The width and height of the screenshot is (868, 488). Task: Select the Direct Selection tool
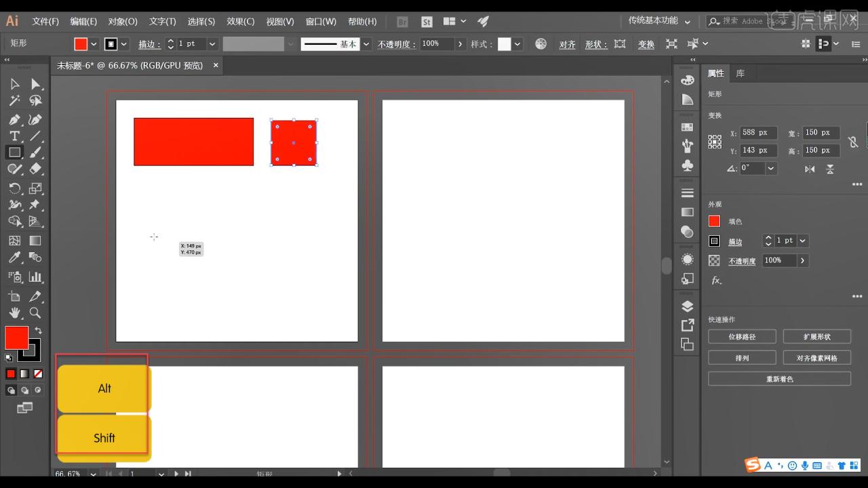(36, 84)
